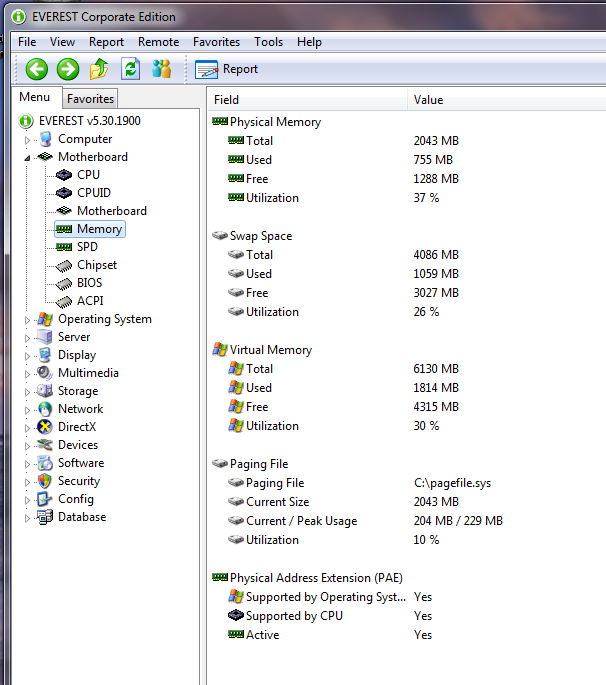This screenshot has height=685, width=606.
Task: Collapse the Motherboard tree node
Action: tap(28, 158)
